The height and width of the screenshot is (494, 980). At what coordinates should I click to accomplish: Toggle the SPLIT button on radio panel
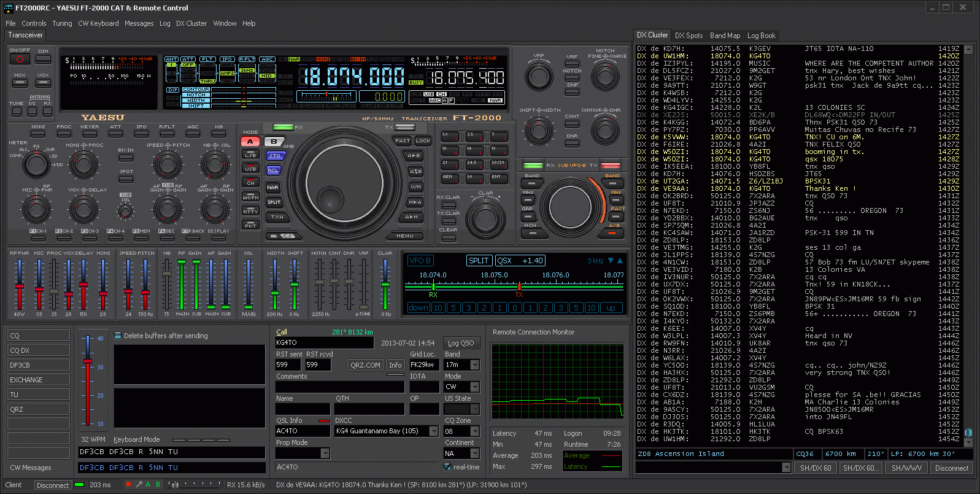pyautogui.click(x=274, y=202)
